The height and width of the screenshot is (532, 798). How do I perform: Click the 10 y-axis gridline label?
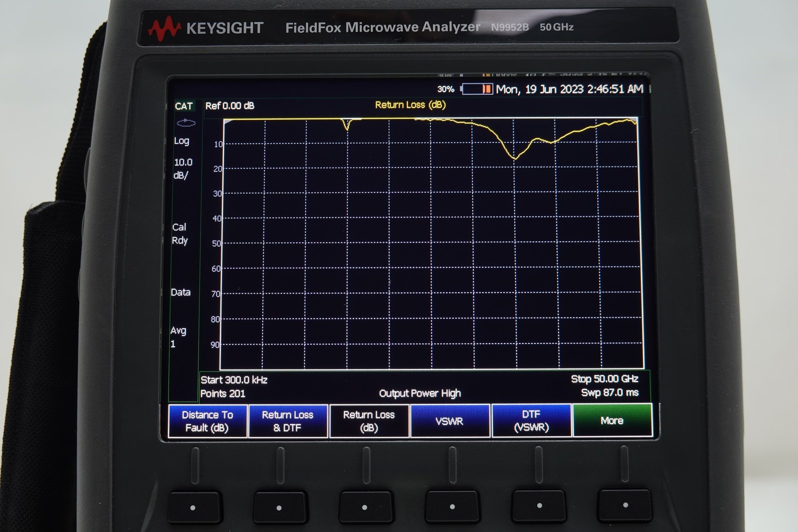click(x=218, y=145)
